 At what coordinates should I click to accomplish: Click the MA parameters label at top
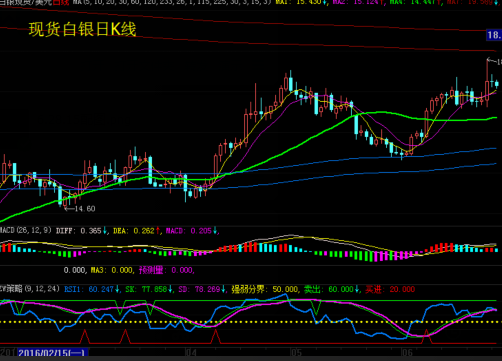pyautogui.click(x=172, y=2)
